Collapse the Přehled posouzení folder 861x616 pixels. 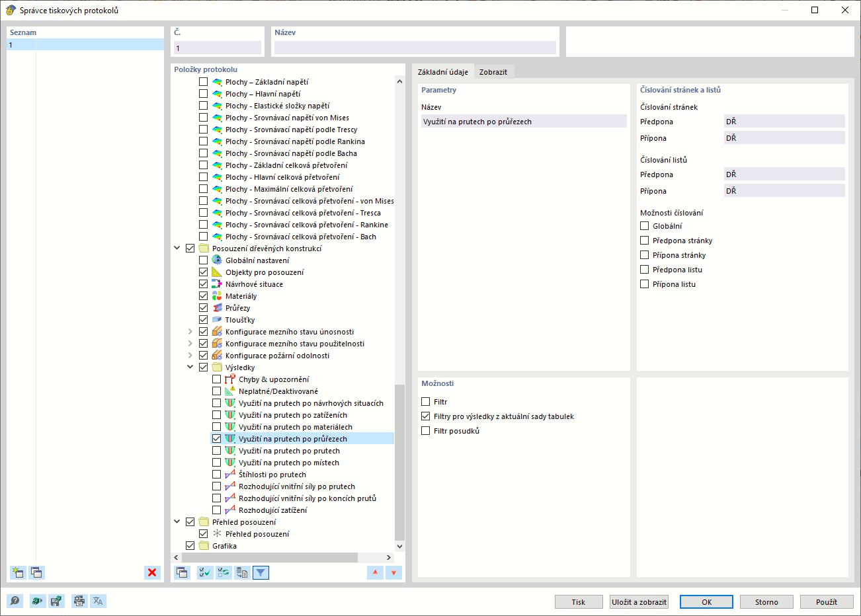pyautogui.click(x=177, y=522)
